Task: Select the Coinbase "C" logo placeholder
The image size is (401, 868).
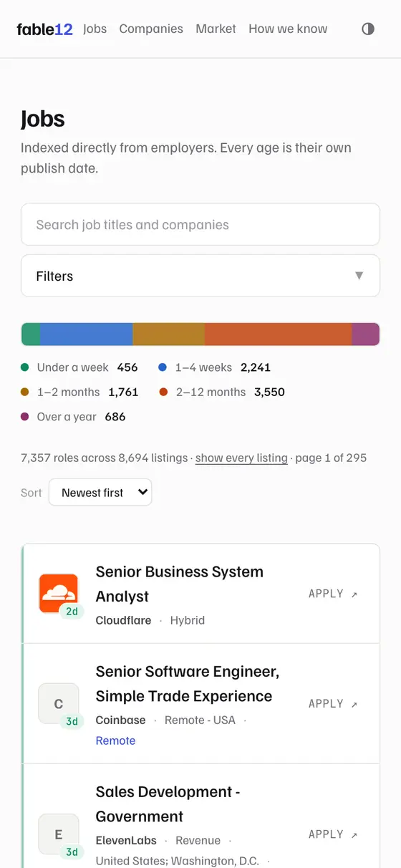Action: [x=59, y=703]
